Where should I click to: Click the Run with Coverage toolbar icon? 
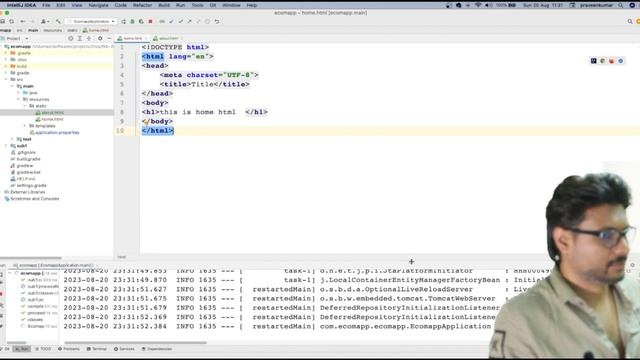click(x=141, y=21)
